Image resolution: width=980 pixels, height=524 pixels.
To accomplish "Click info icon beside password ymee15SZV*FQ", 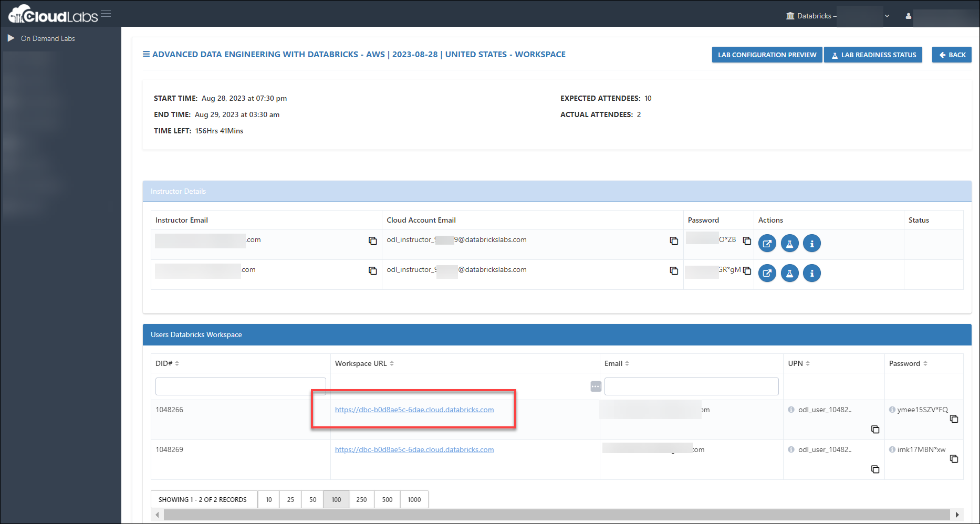I will (892, 410).
